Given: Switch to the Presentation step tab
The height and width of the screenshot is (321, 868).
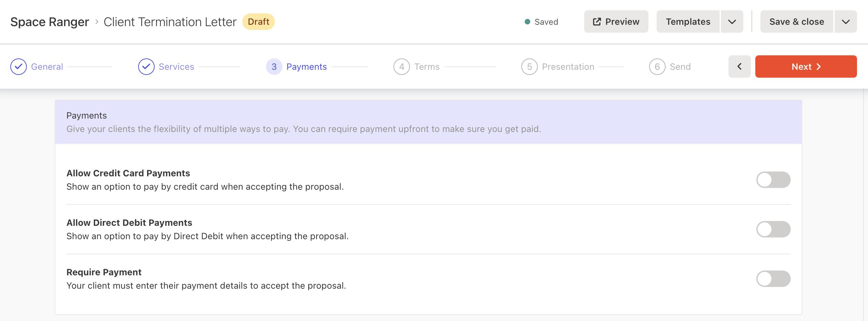Looking at the screenshot, I should (x=568, y=67).
